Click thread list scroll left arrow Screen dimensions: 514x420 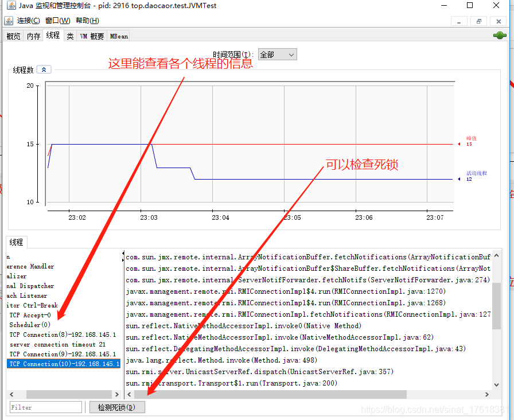pyautogui.click(x=11, y=394)
